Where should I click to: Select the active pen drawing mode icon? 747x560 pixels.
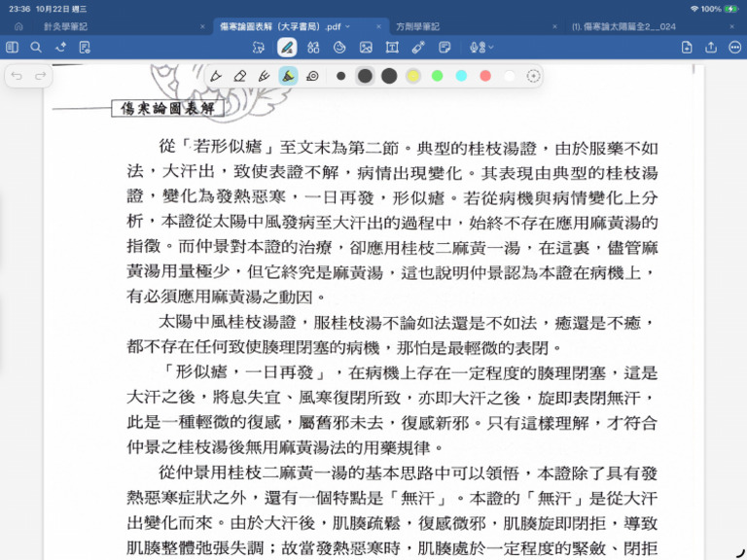click(x=287, y=47)
